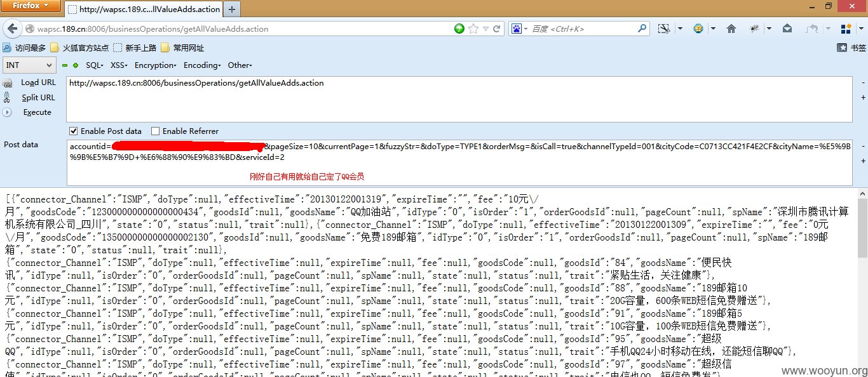Viewport: 868px width, 377px height.
Task: Click the green minus HackBar icon
Action: tap(65, 65)
